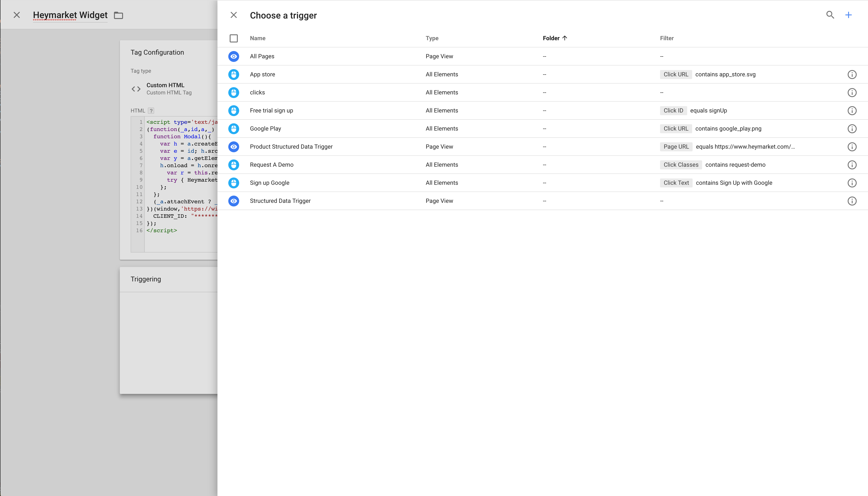868x496 pixels.
Task: Choose Product Structured Data Trigger
Action: click(x=291, y=147)
